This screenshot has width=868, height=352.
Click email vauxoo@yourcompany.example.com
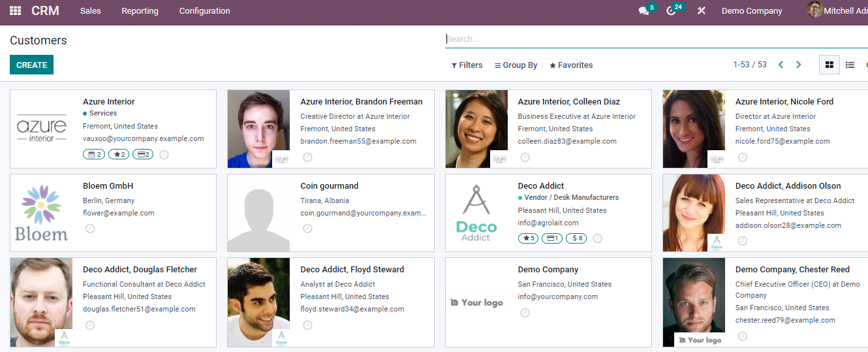pos(144,139)
